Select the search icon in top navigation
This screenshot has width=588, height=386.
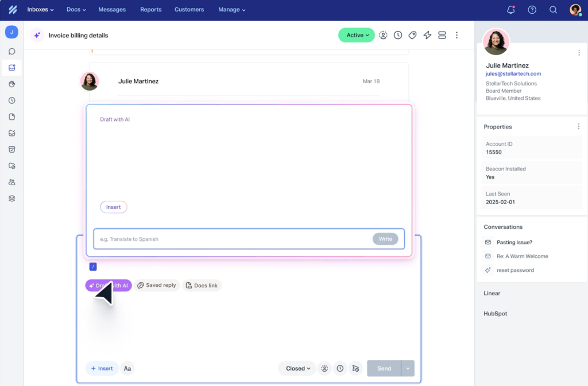pyautogui.click(x=552, y=9)
